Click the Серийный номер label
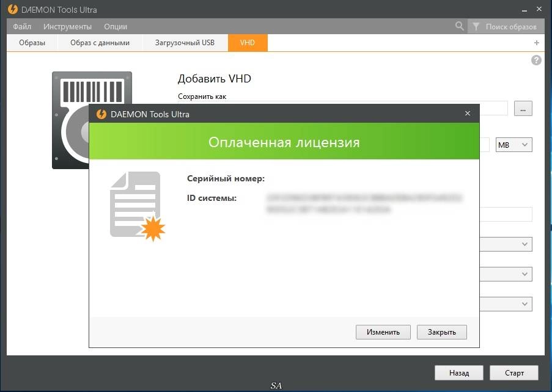 point(226,178)
